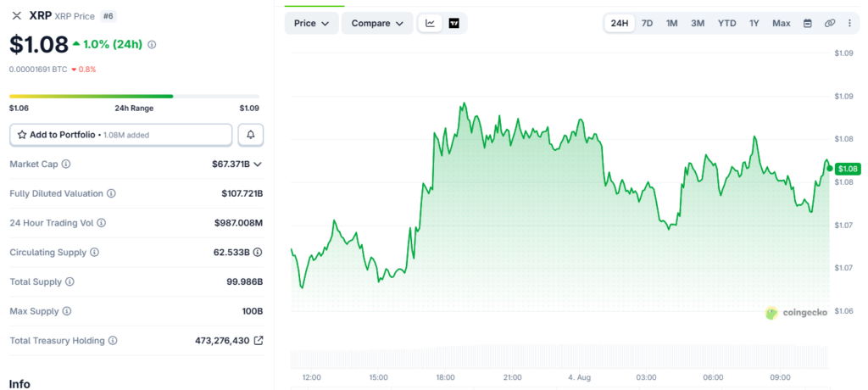Screen dimensions: 868x390
Task: Click the star icon in Add to Portfolio
Action: [22, 135]
